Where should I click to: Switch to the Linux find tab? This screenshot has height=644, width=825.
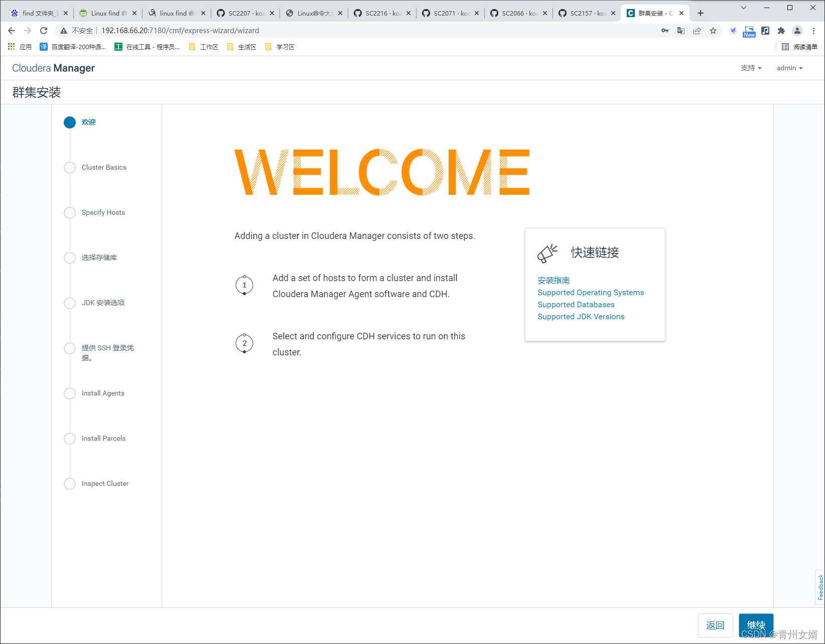[x=108, y=13]
